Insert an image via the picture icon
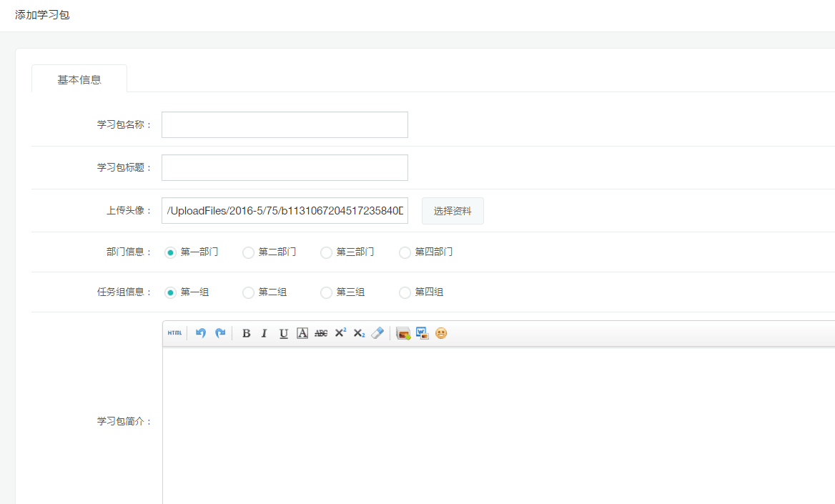Viewport: 835px width, 504px height. [x=403, y=333]
